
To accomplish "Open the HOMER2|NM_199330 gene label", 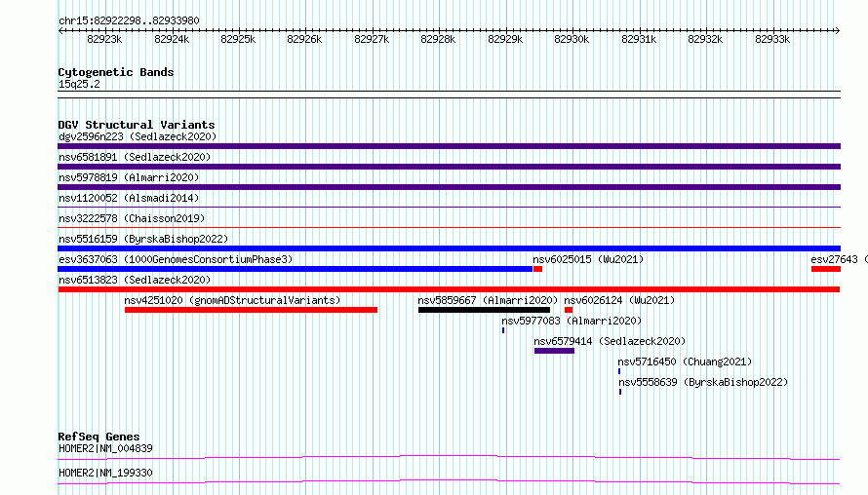I will tap(105, 473).
